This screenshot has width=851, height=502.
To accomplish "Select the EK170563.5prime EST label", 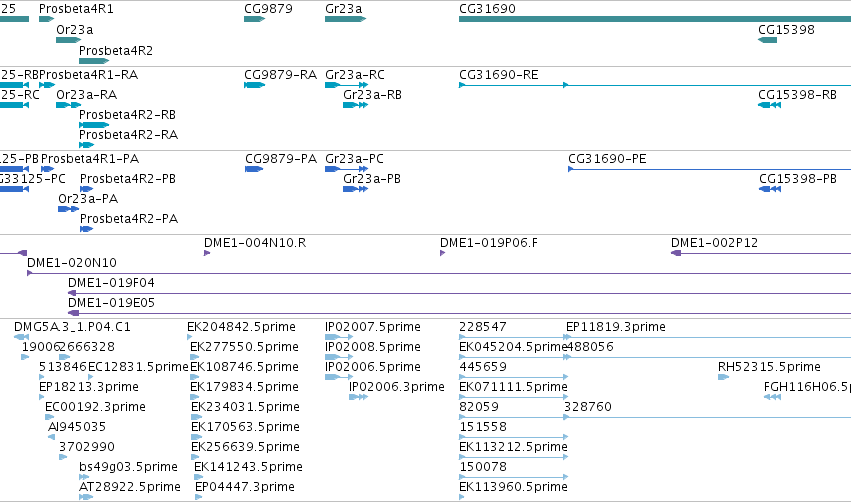I will 245,427.
